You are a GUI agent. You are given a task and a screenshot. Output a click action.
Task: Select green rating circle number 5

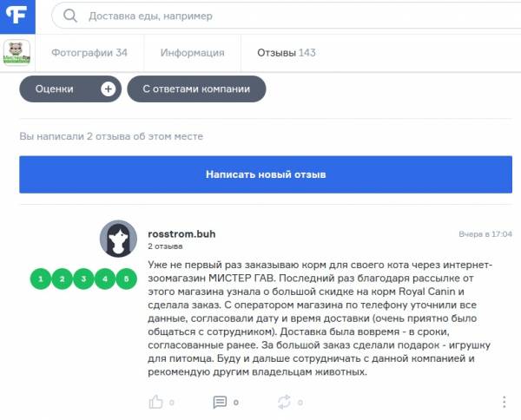pyautogui.click(x=126, y=279)
